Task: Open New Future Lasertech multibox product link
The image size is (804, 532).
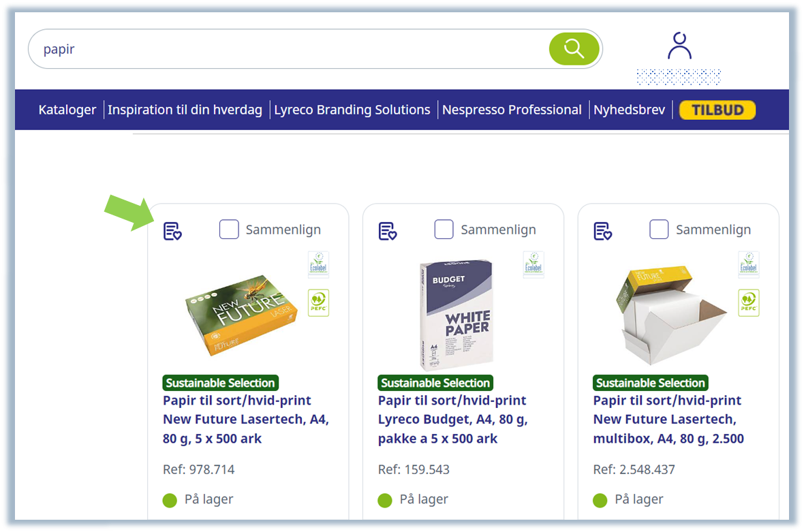Action: [668, 419]
